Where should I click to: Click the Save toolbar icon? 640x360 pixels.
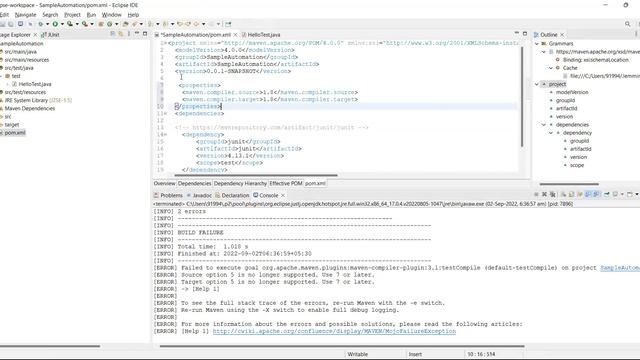tap(2, 24)
